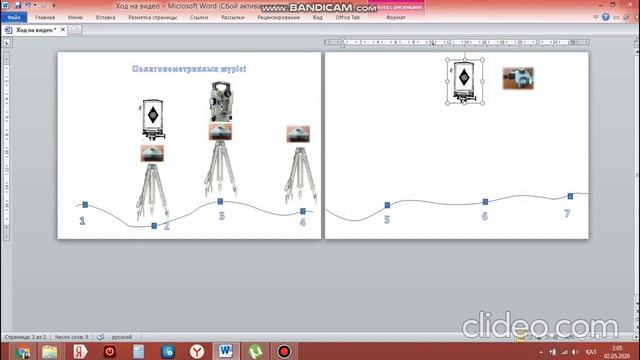Click the clock showing 2:05
Image resolution: width=640 pixels, height=360 pixels.
pyautogui.click(x=617, y=348)
